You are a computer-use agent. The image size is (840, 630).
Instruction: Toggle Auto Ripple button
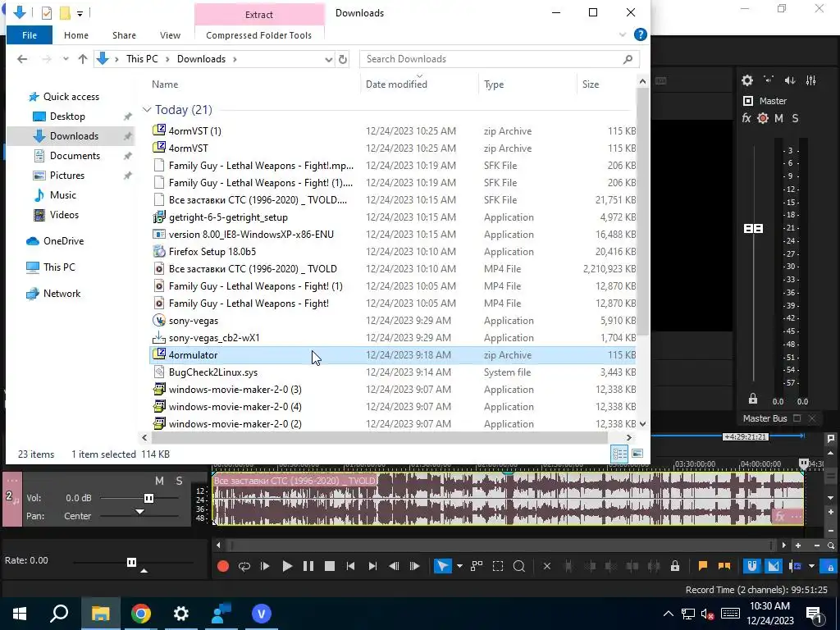(795, 566)
